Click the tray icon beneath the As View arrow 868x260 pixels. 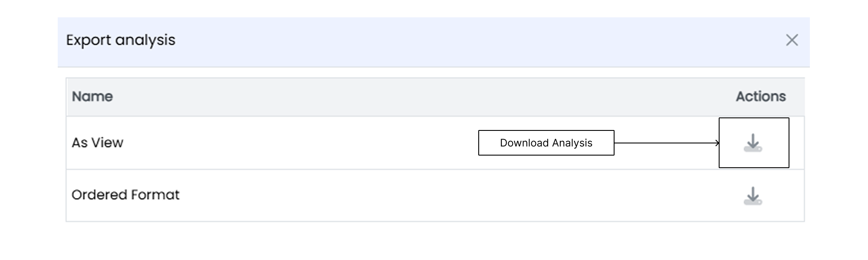click(753, 149)
